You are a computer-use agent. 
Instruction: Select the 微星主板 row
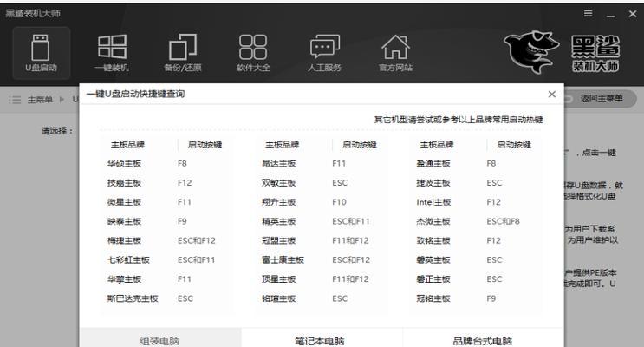click(167, 202)
